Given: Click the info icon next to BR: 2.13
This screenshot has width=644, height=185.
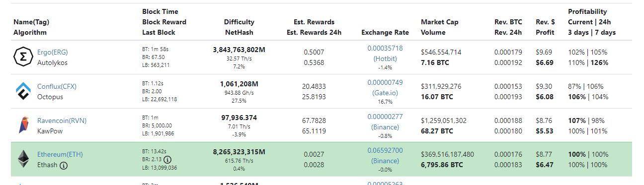Looking at the screenshot, I should click(x=167, y=160).
